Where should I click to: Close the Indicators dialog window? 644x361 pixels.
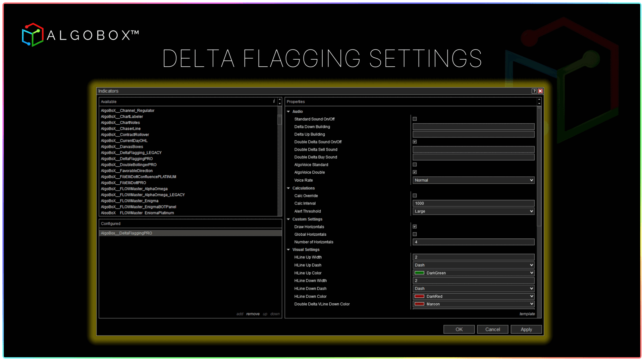point(540,91)
